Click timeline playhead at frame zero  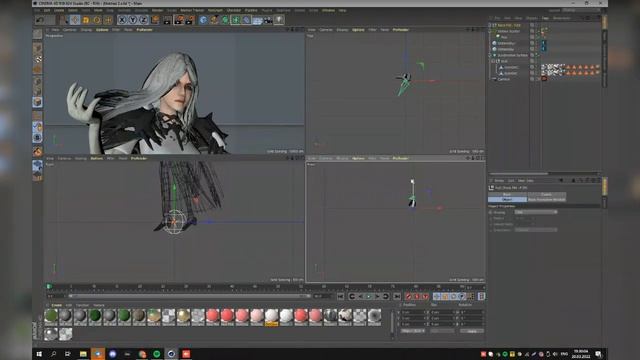pos(49,287)
